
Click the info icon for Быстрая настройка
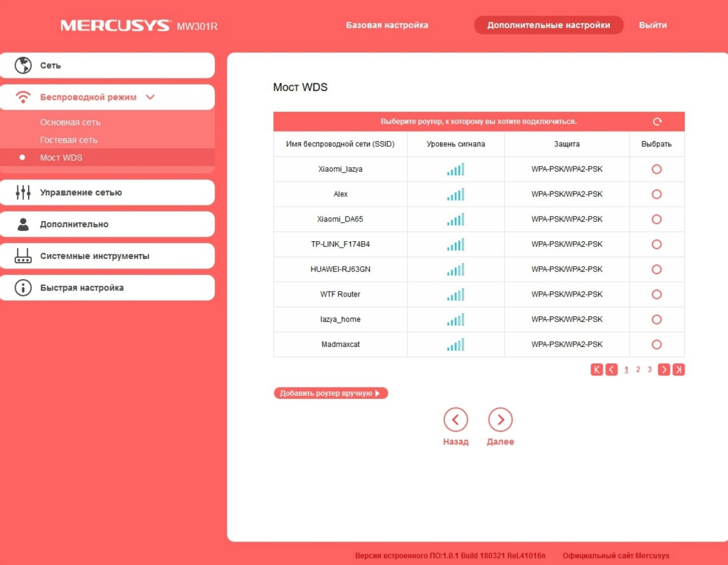(23, 288)
